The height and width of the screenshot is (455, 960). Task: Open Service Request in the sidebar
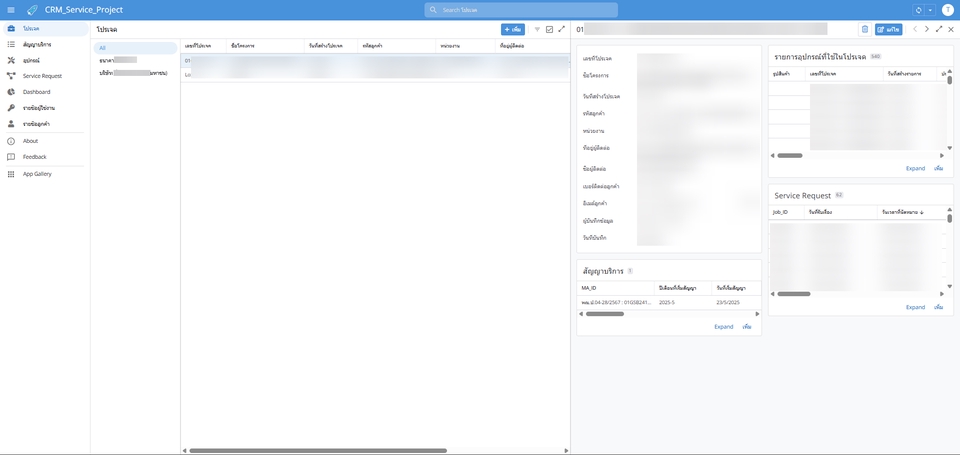[x=45, y=76]
